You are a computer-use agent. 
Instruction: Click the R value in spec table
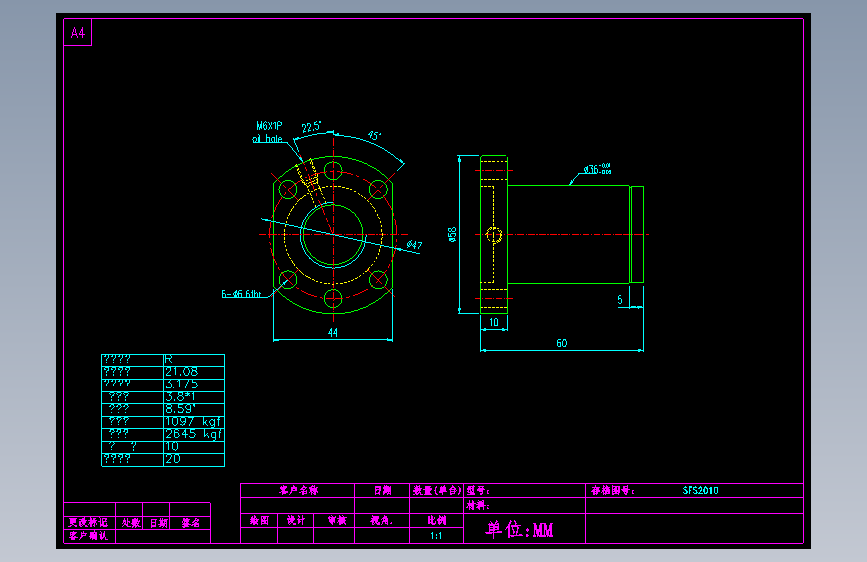[169, 360]
